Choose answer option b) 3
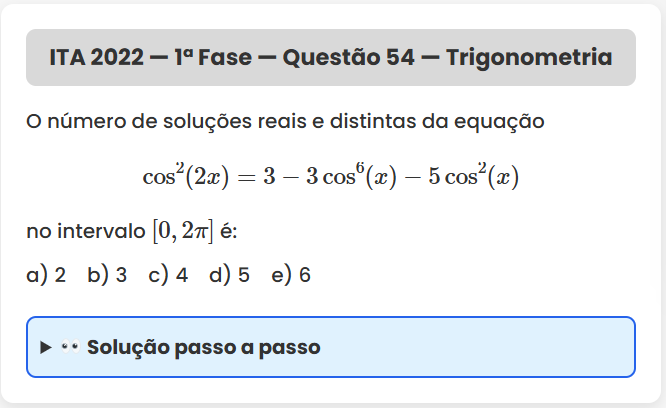The image size is (666, 408). pyautogui.click(x=107, y=275)
